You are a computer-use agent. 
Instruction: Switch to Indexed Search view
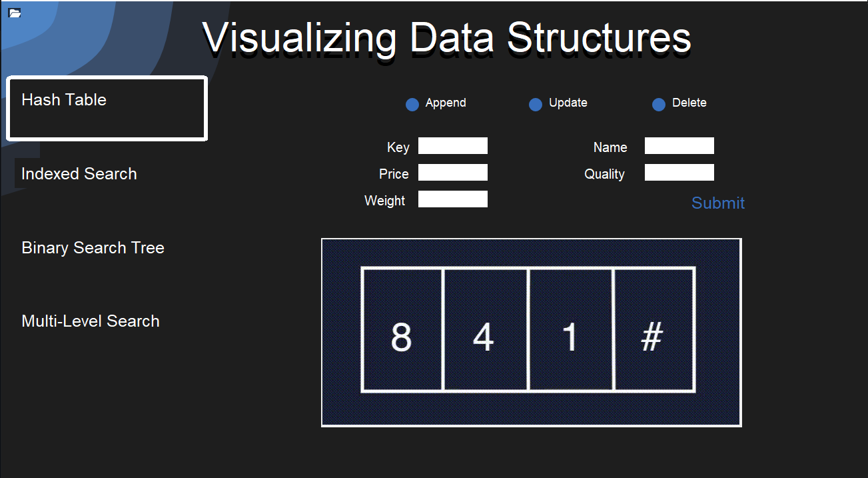coord(79,173)
